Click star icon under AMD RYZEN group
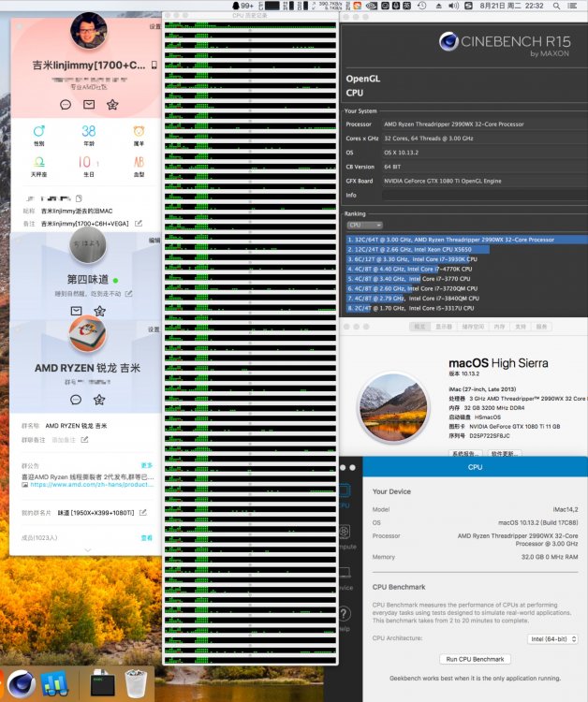Screen dimensions: 588x702 point(99,400)
